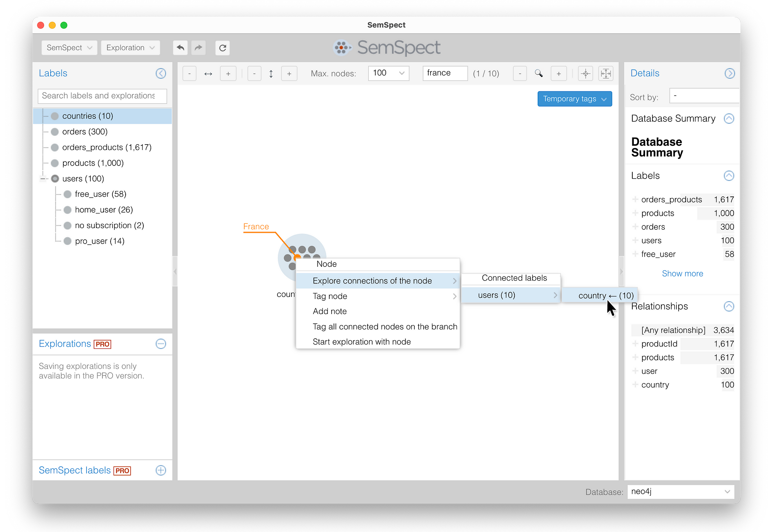Click Temporary tags button
Screen dimensions: 773x532
574,99
